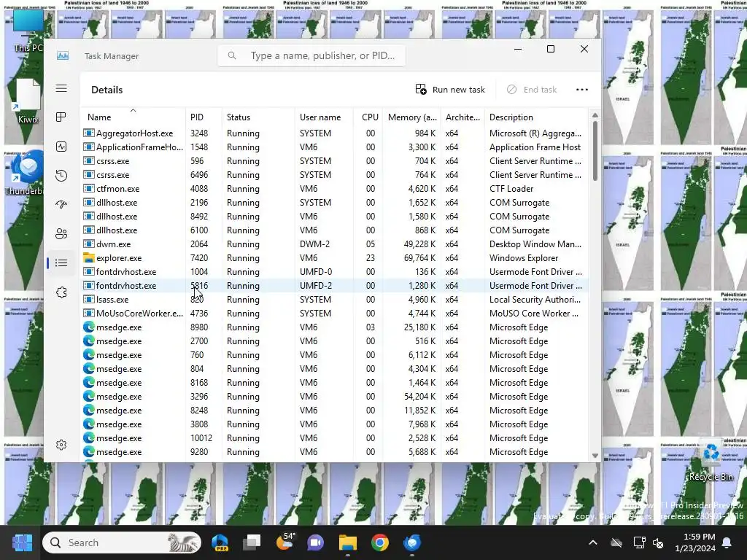Image resolution: width=747 pixels, height=560 pixels.
Task: Open File Explorer from taskbar
Action: click(348, 542)
